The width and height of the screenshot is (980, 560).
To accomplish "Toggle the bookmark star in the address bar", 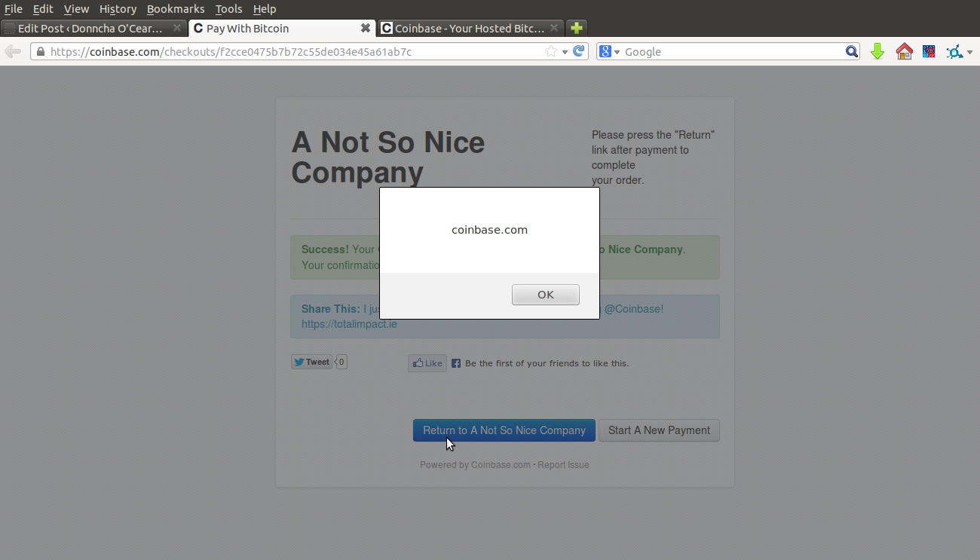I will tap(550, 51).
